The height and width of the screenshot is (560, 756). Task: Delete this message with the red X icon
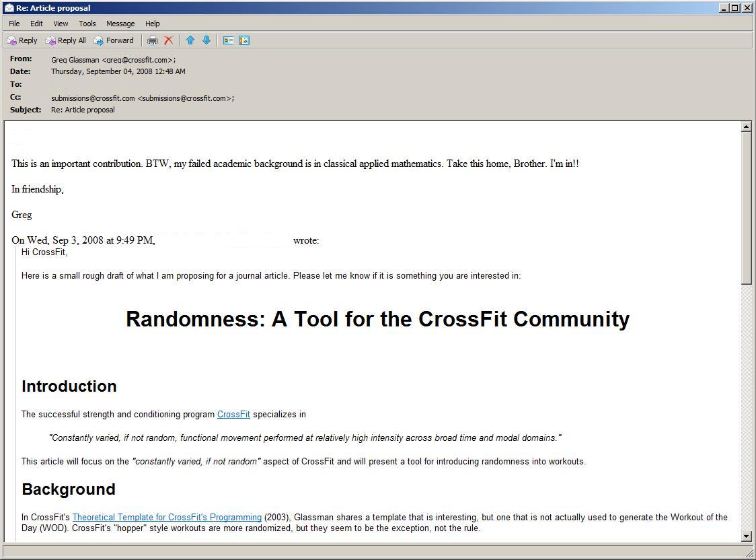[x=168, y=40]
